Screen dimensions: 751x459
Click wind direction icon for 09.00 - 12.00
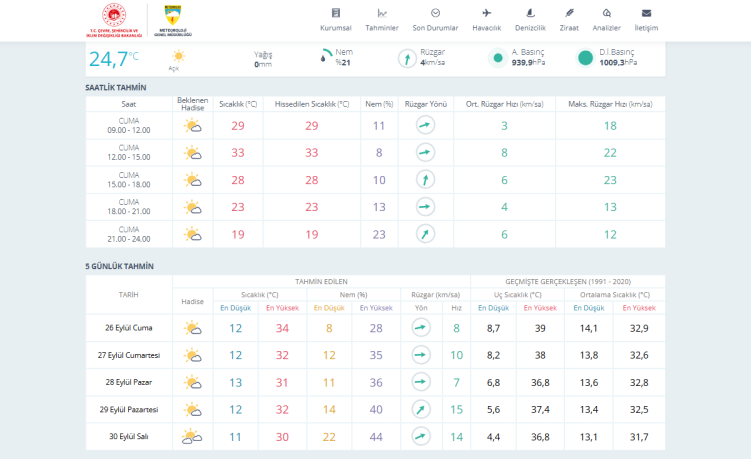(x=425, y=126)
